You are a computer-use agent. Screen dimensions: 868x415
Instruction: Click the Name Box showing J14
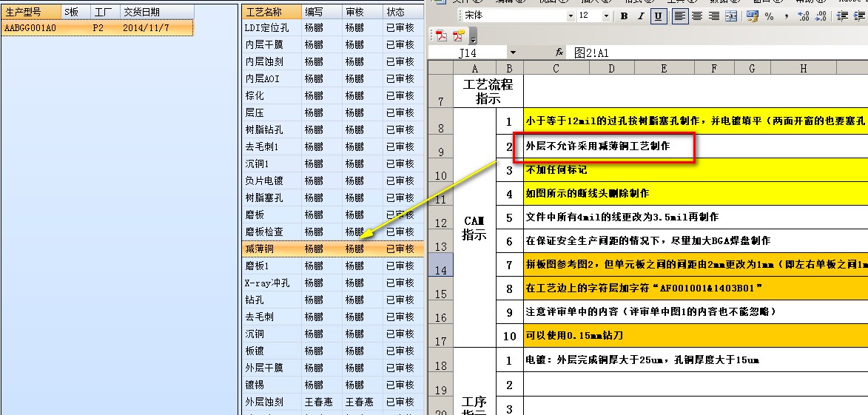[x=468, y=53]
